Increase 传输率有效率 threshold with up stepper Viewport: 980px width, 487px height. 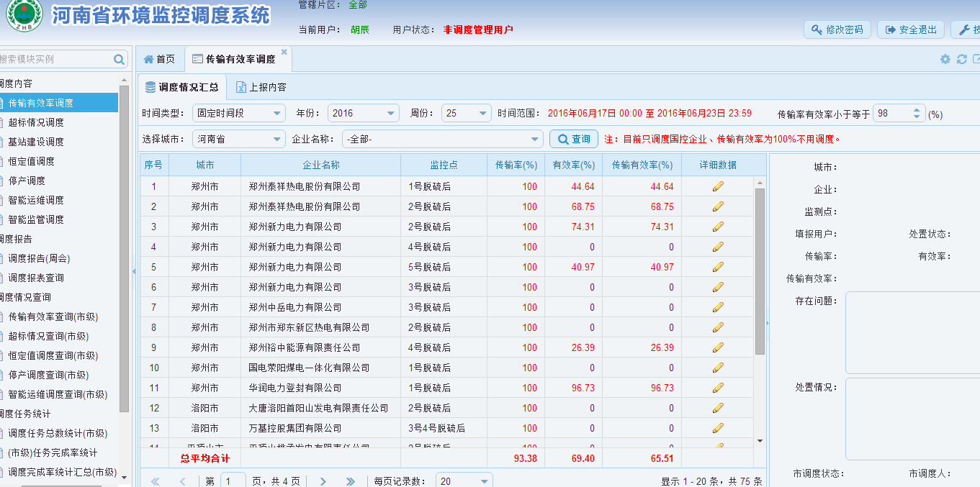point(917,110)
